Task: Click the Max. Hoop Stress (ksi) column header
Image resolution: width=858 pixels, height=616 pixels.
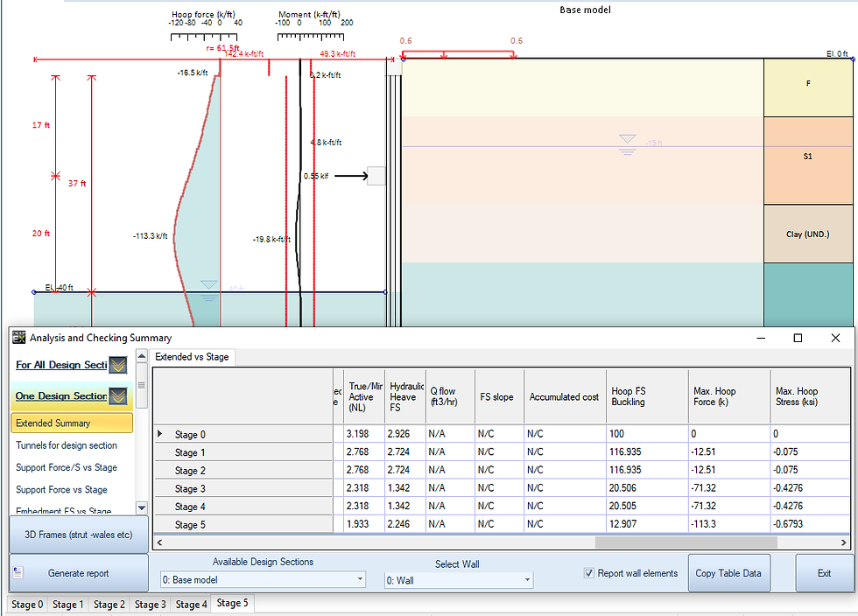Action: (810, 396)
